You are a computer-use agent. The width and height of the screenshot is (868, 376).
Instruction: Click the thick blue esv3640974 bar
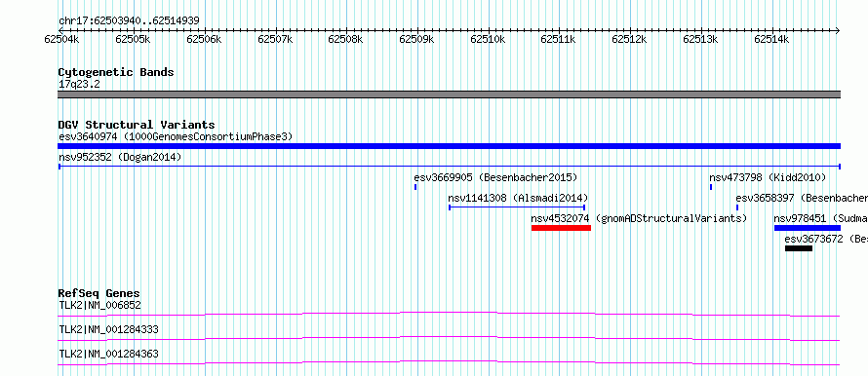click(450, 146)
